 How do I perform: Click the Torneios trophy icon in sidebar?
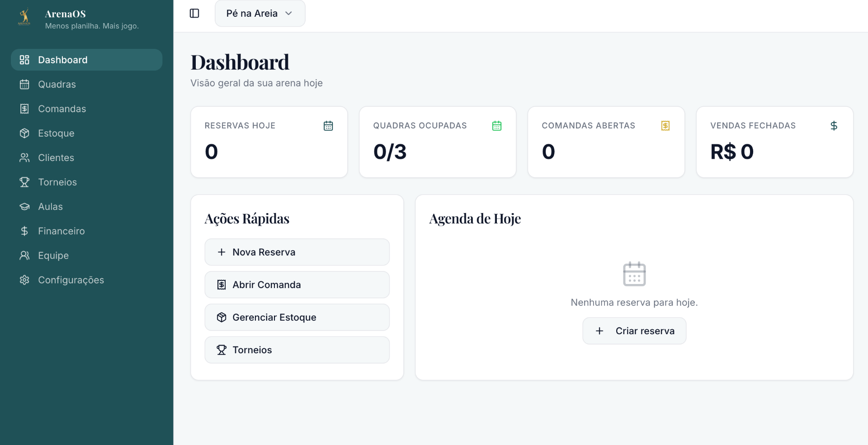pyautogui.click(x=24, y=182)
